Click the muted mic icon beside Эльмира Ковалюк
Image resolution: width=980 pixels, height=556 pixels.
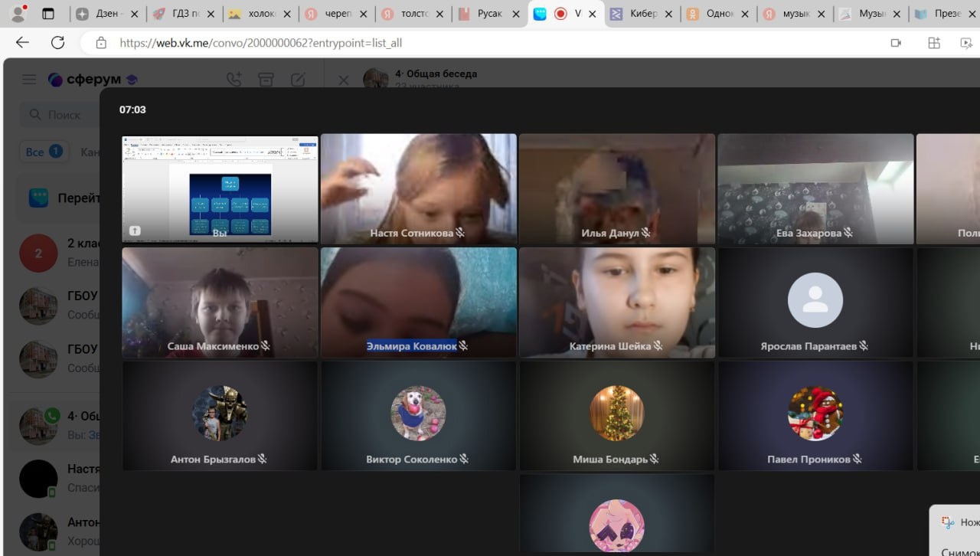(463, 346)
